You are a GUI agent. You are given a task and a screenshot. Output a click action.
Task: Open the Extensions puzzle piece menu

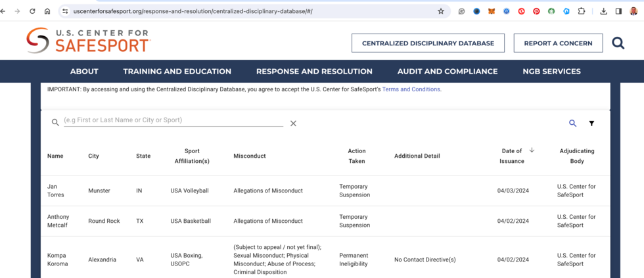coord(581,11)
